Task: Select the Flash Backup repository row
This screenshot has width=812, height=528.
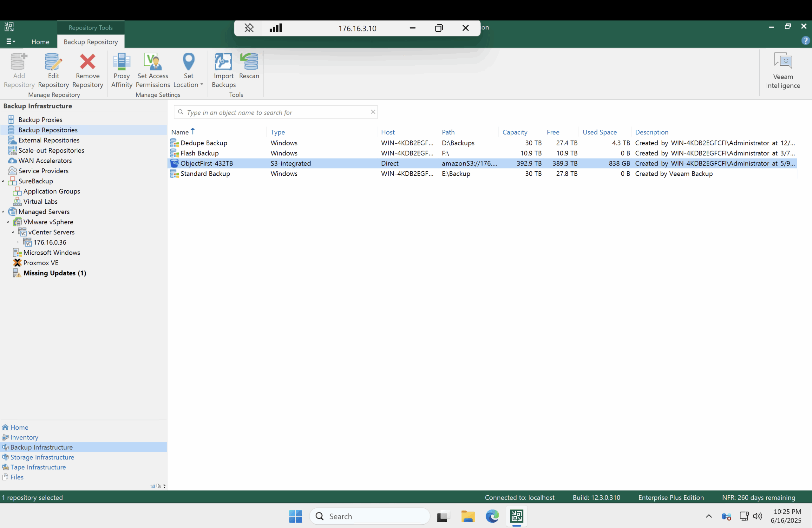Action: 483,153
